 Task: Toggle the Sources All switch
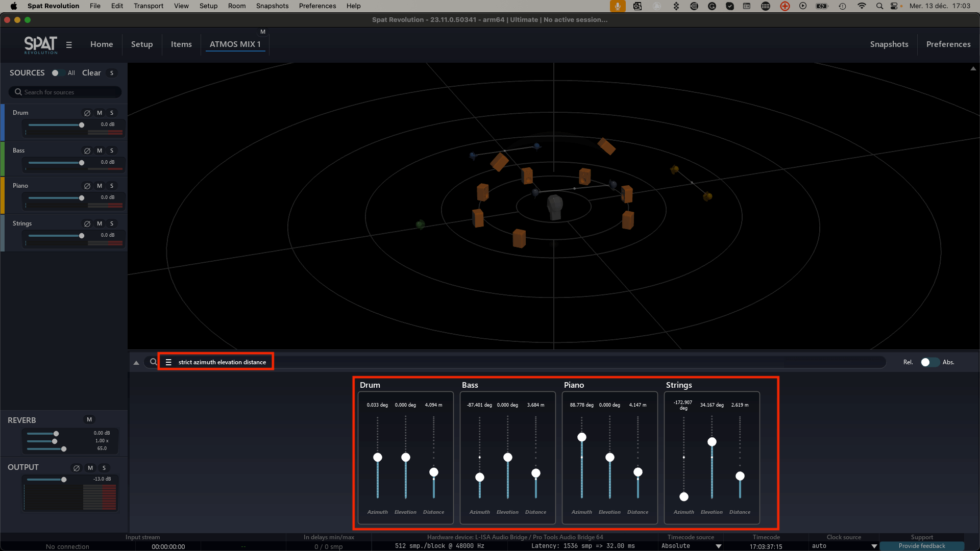pos(58,73)
